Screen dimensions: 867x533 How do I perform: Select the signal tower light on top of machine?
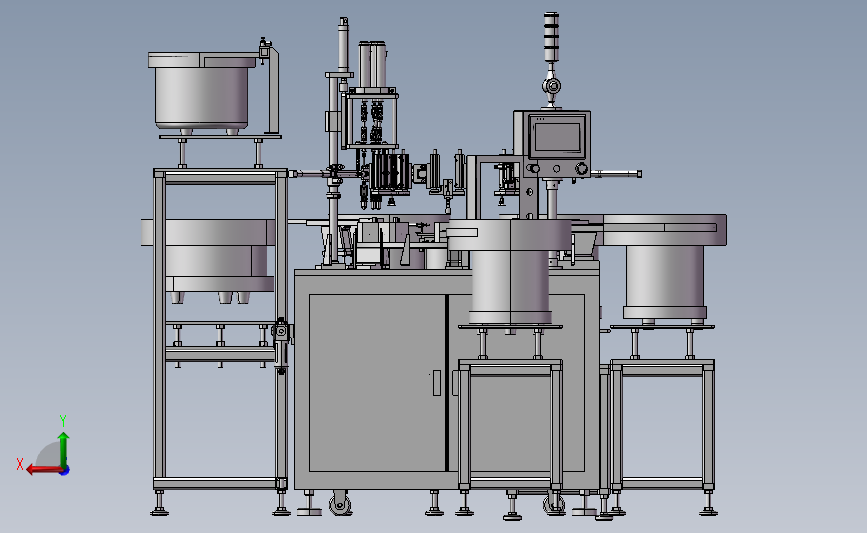(551, 38)
